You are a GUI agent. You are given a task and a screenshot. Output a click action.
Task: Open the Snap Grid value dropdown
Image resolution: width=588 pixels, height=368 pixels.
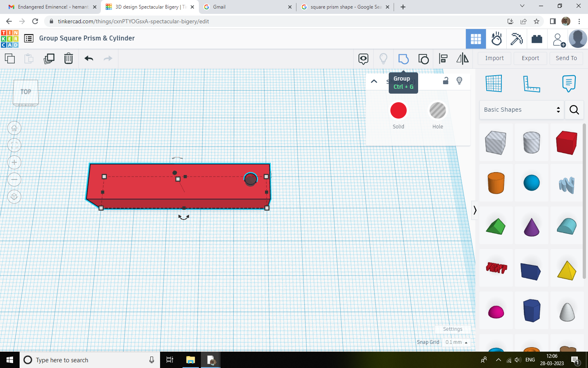(x=456, y=342)
